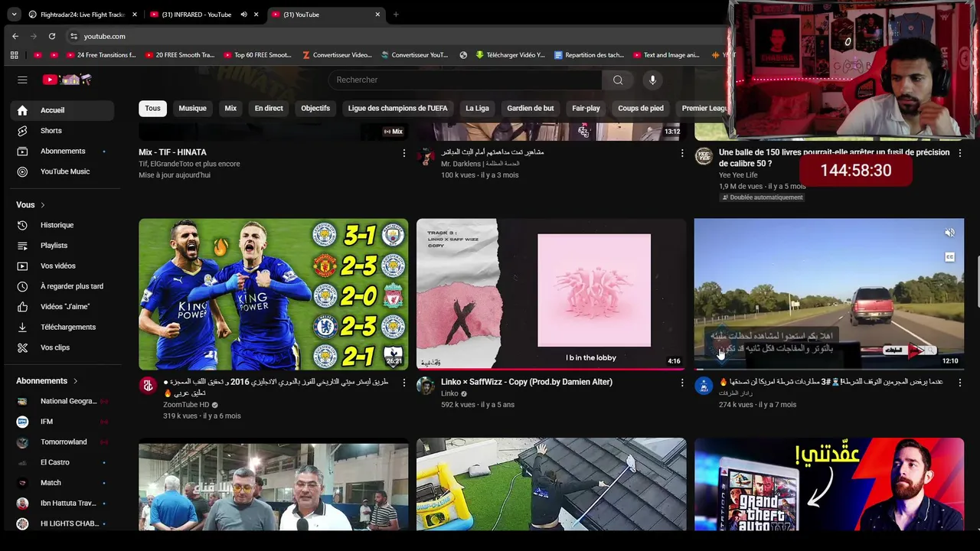Open Accueil in the sidebar
Screen dimensions: 980x551
[x=62, y=110]
